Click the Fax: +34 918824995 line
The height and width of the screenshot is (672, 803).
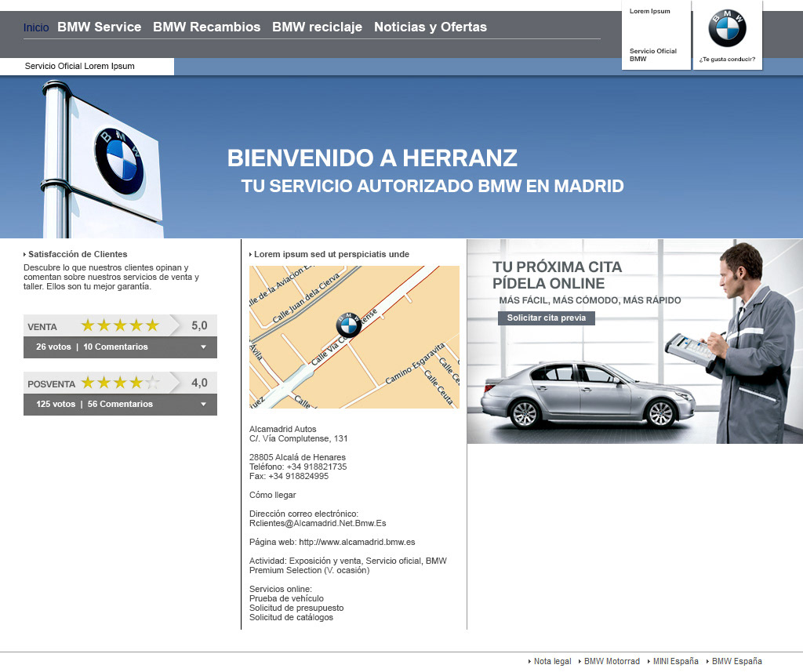tap(289, 476)
